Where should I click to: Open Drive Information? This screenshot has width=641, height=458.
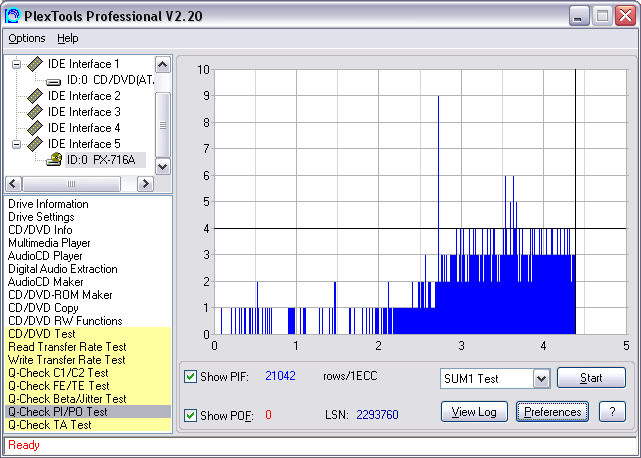point(48,204)
